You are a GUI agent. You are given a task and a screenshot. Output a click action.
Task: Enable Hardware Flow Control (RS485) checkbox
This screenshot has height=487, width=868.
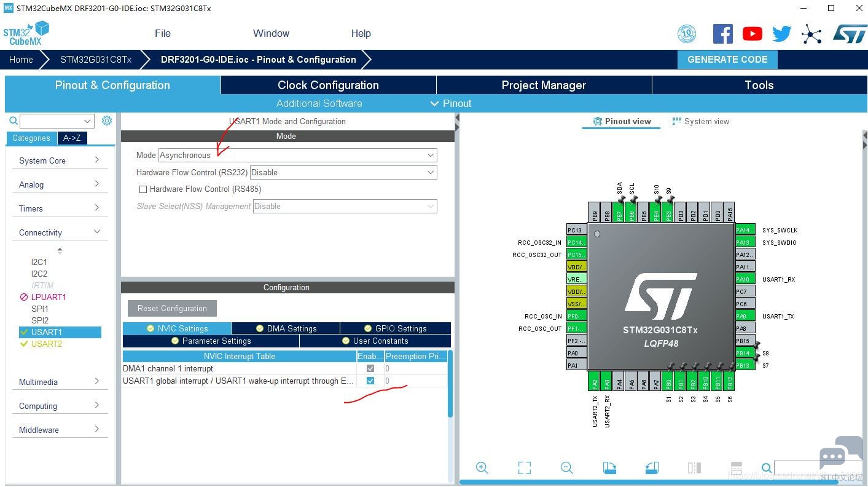(143, 189)
